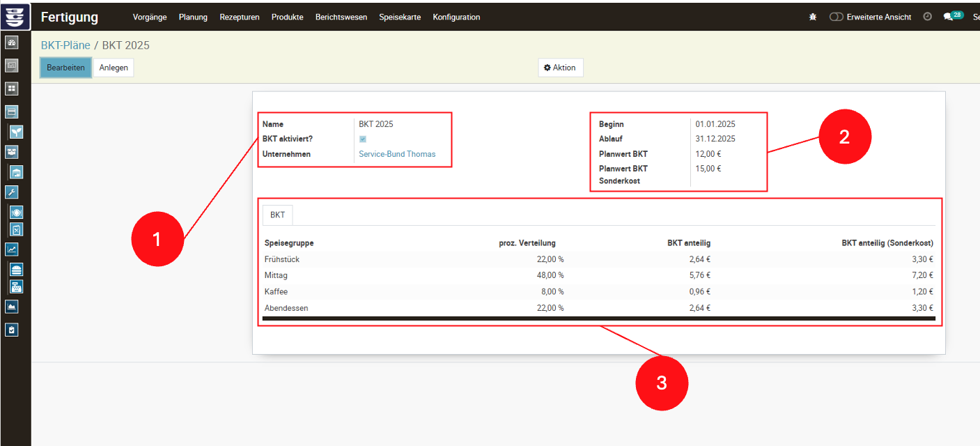This screenshot has height=446, width=980.
Task: Open the debug bug icon in top bar
Action: point(812,17)
